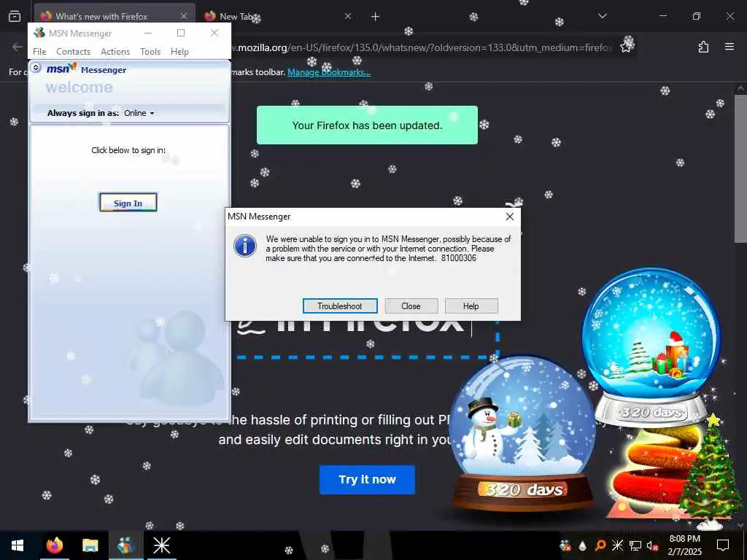Open Firefox View icon at top left
This screenshot has width=747, height=560.
(15, 16)
